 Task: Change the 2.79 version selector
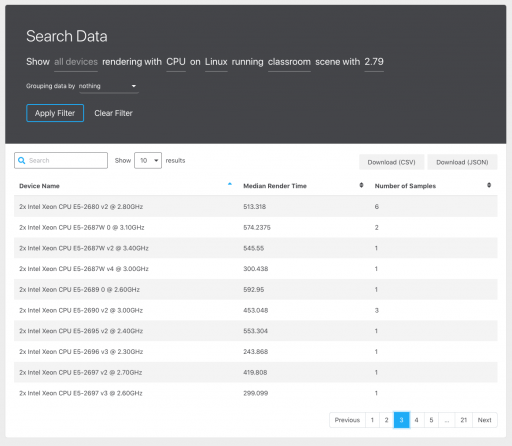(374, 62)
